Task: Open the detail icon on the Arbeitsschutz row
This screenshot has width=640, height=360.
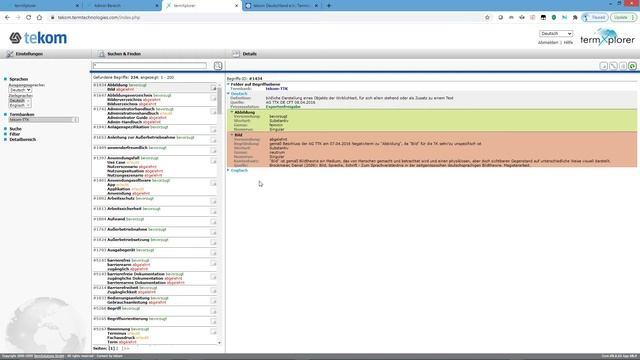Action: tap(213, 201)
